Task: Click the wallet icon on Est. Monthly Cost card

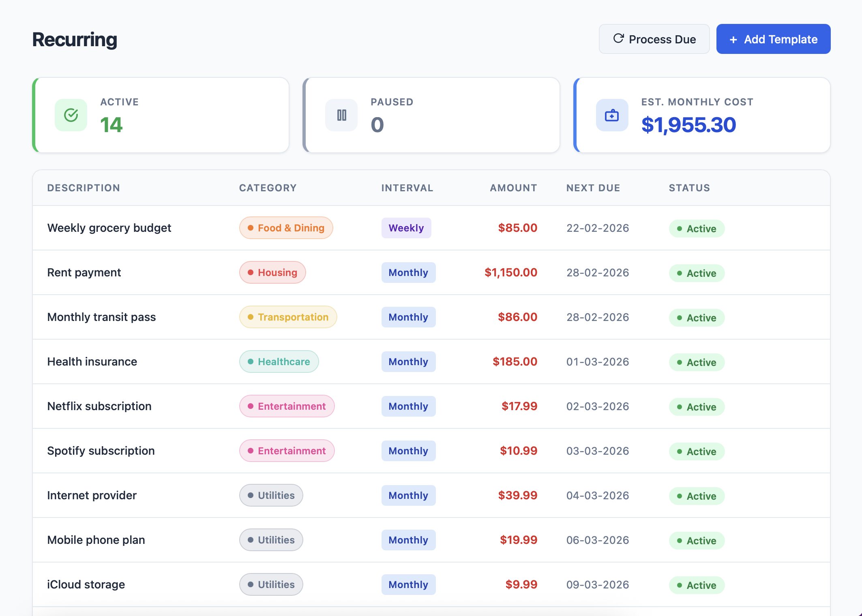Action: pyautogui.click(x=611, y=115)
